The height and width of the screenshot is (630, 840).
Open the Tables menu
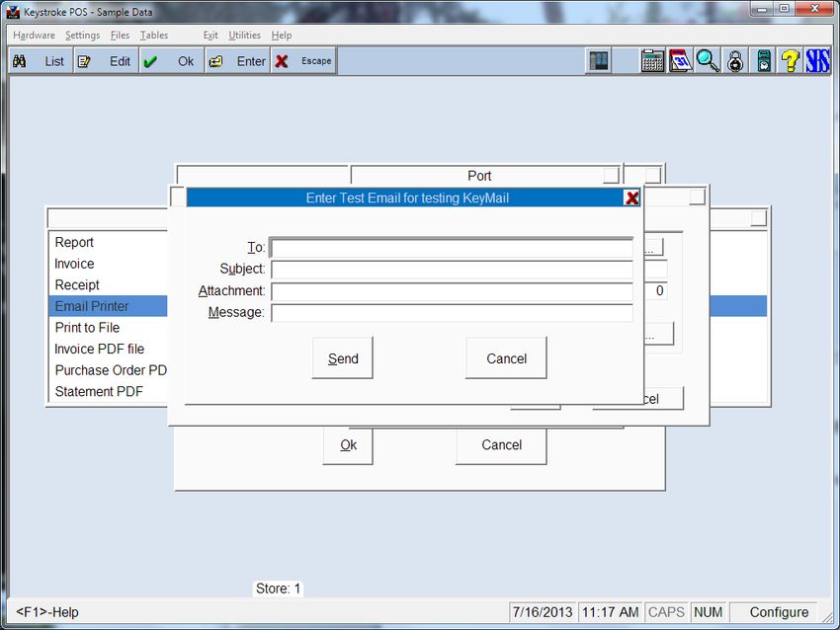(154, 36)
